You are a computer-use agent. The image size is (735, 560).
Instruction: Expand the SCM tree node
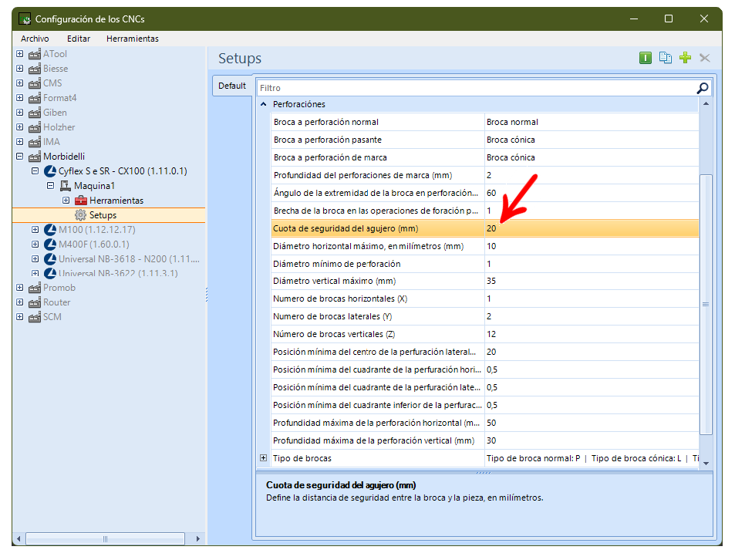pyautogui.click(x=20, y=317)
